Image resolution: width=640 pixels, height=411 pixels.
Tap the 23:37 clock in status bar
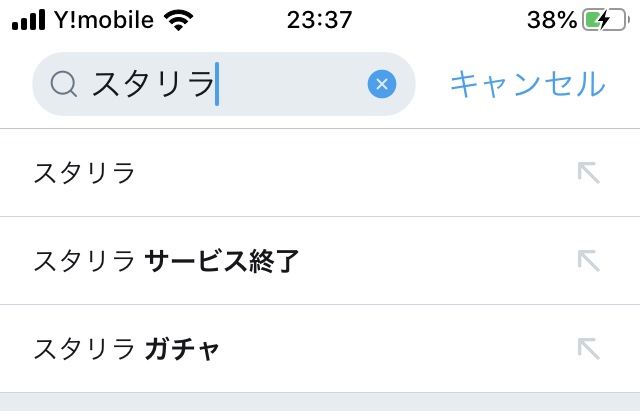click(x=319, y=19)
